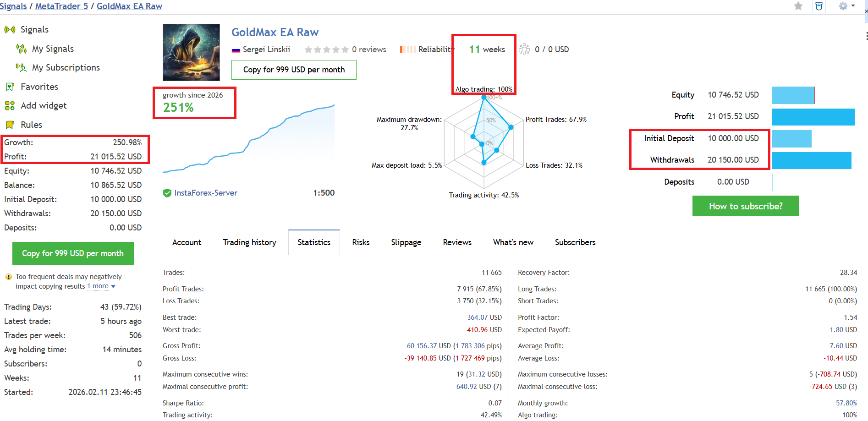Open the Reviews tab
The height and width of the screenshot is (421, 868).
[x=457, y=242]
